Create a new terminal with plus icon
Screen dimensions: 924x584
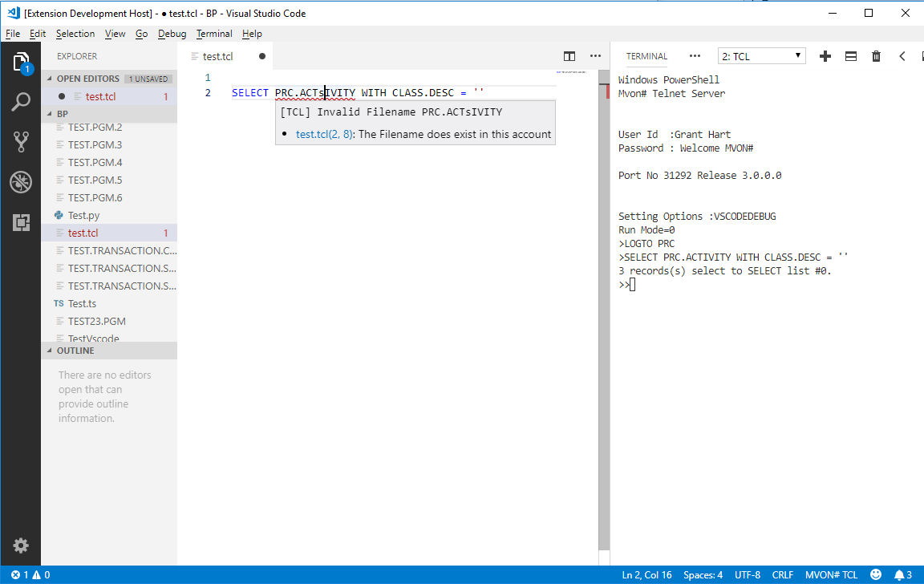tap(825, 56)
